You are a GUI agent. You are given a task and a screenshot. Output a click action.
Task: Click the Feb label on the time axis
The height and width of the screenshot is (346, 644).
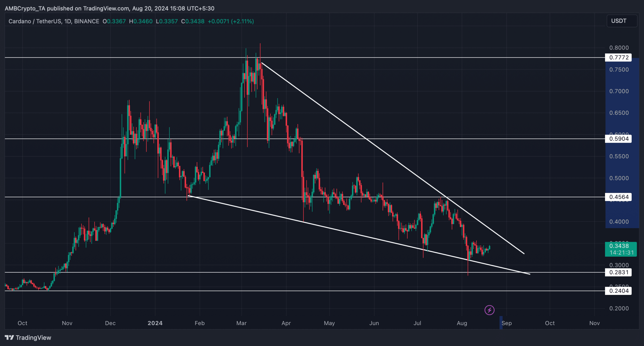pyautogui.click(x=199, y=323)
